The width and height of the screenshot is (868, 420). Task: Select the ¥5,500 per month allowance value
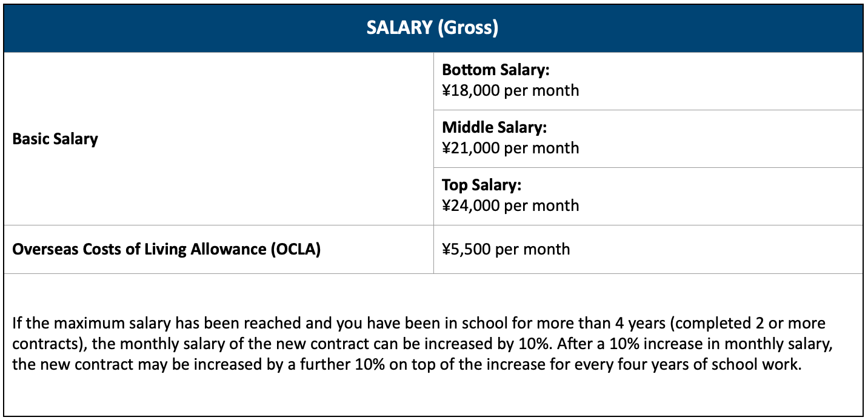pos(506,249)
